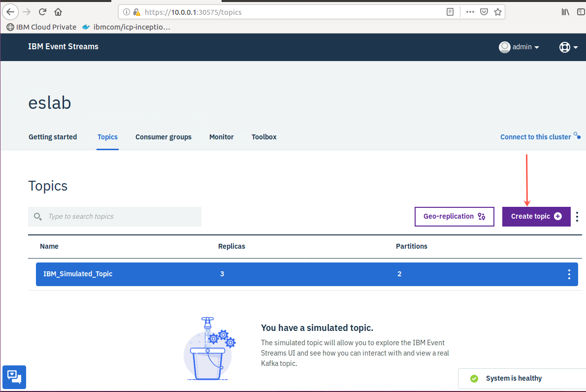
Task: Open the topics overflow menu beside Create topic
Action: pos(577,217)
